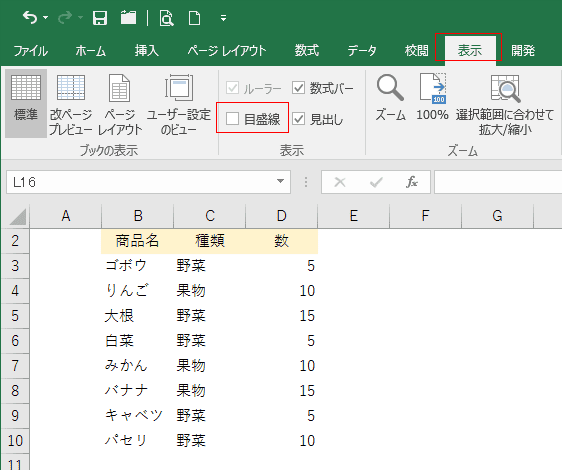Image resolution: width=562 pixels, height=470 pixels.
Task: Select the バナナ cell
Action: pyautogui.click(x=138, y=391)
